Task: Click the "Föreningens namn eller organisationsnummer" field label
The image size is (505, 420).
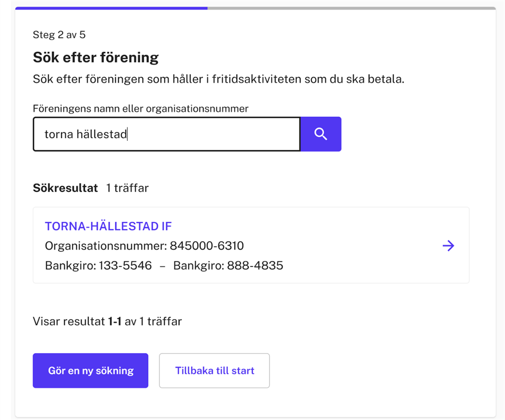Action: 140,109
